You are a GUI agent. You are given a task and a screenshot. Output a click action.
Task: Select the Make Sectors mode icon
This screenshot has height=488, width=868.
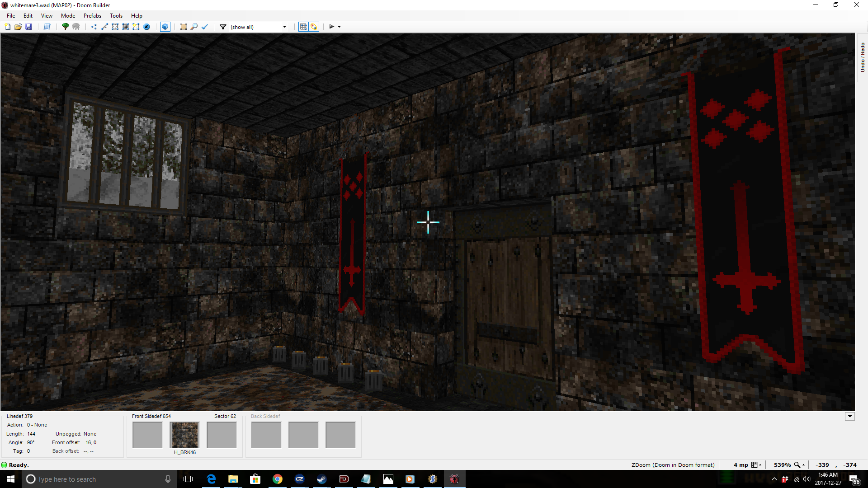136,27
